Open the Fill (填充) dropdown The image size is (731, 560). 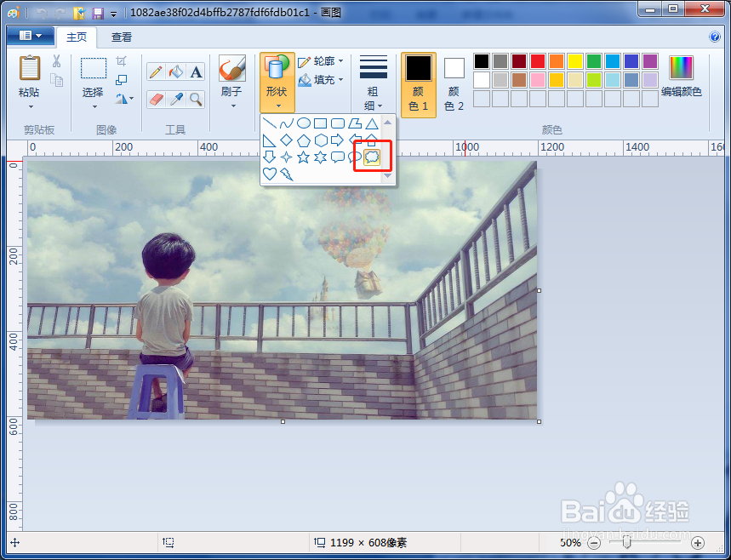321,80
